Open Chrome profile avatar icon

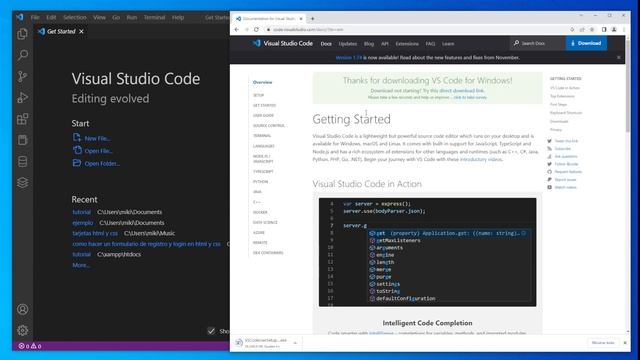tap(614, 29)
